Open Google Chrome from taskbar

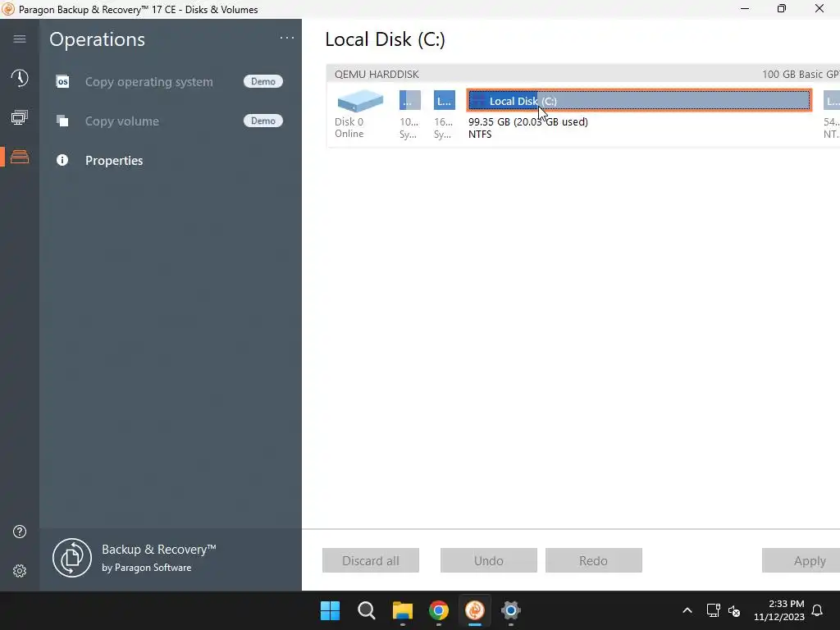(x=439, y=610)
